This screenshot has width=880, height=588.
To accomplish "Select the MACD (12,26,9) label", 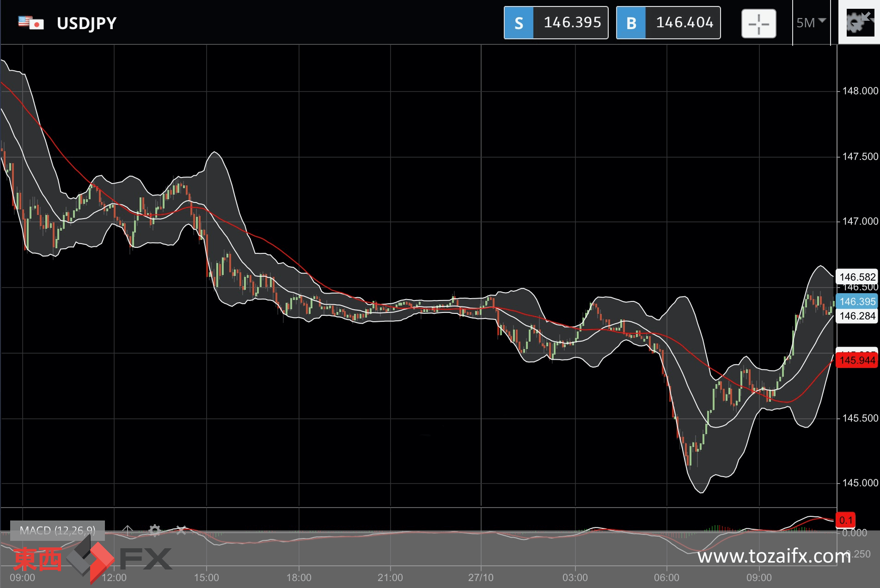I will point(58,530).
